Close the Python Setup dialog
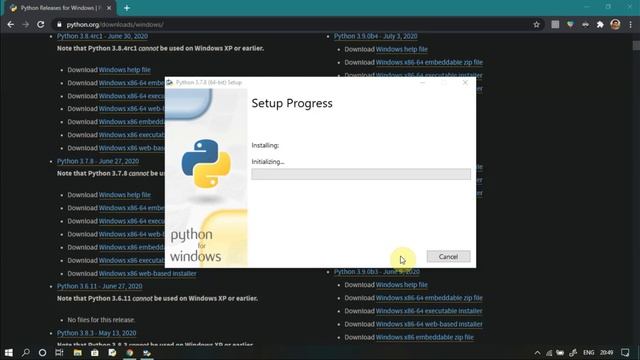The height and width of the screenshot is (360, 640). (x=465, y=82)
